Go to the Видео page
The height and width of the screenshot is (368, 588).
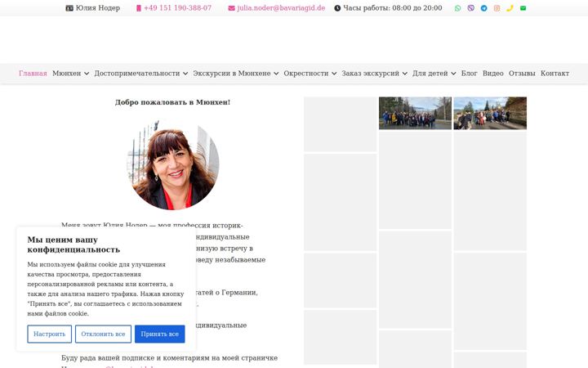point(492,74)
